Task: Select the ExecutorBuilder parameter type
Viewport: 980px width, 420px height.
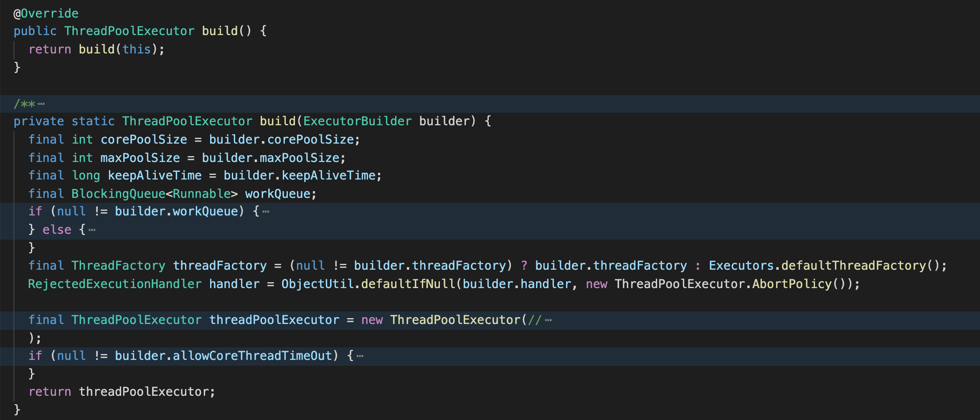Action: pos(357,121)
